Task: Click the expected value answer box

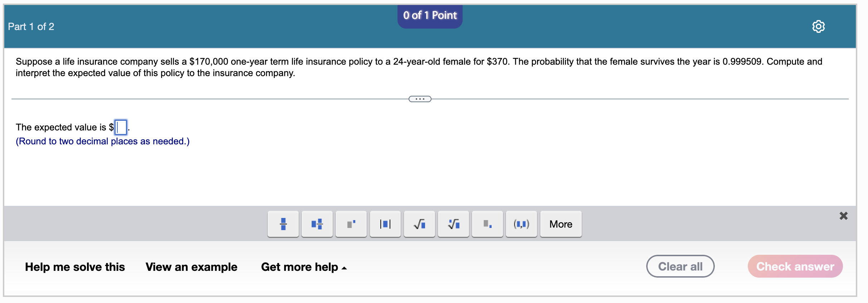Action: point(120,128)
